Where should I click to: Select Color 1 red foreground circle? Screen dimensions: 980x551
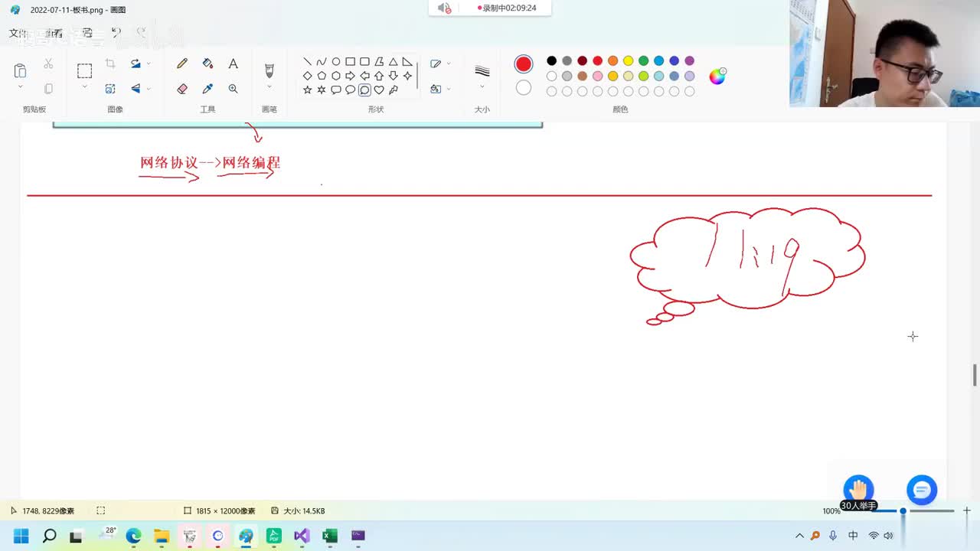click(524, 64)
